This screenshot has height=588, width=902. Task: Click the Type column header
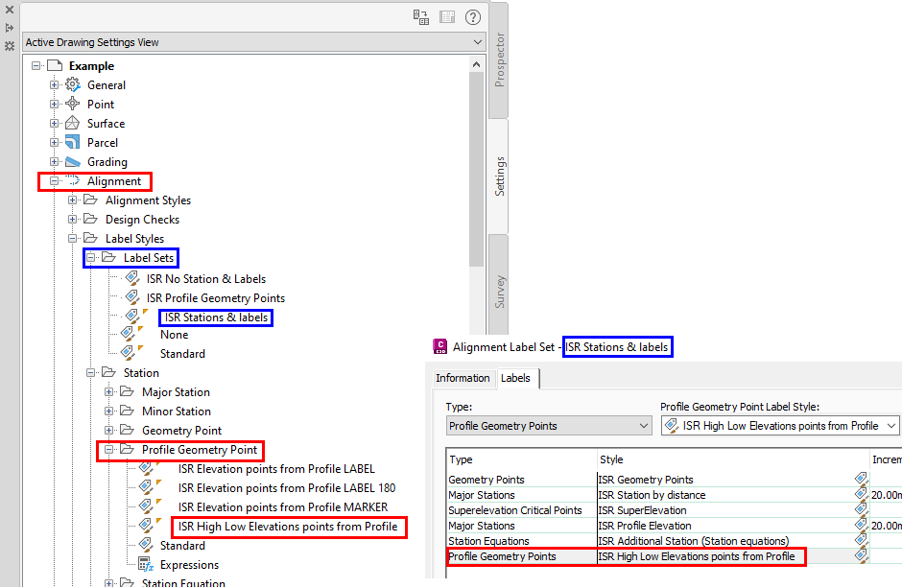(x=522, y=459)
